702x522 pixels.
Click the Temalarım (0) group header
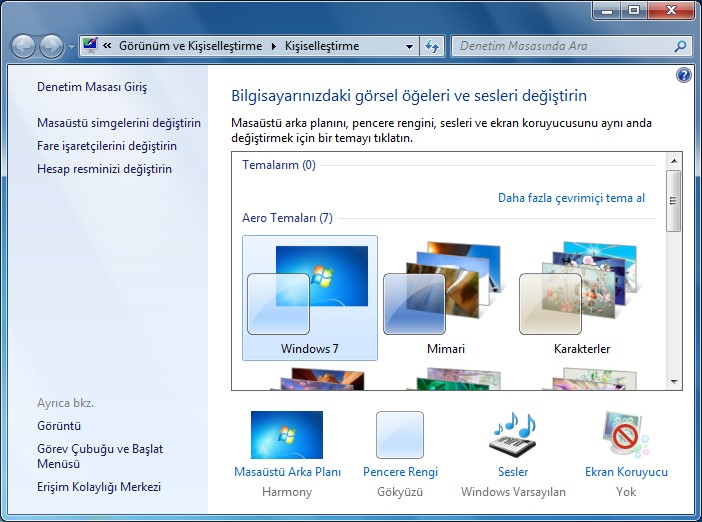(279, 165)
